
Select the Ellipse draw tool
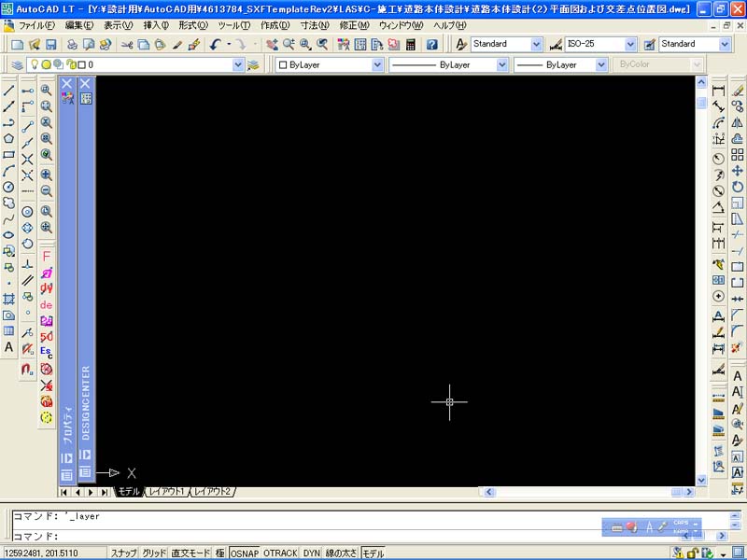[8, 235]
